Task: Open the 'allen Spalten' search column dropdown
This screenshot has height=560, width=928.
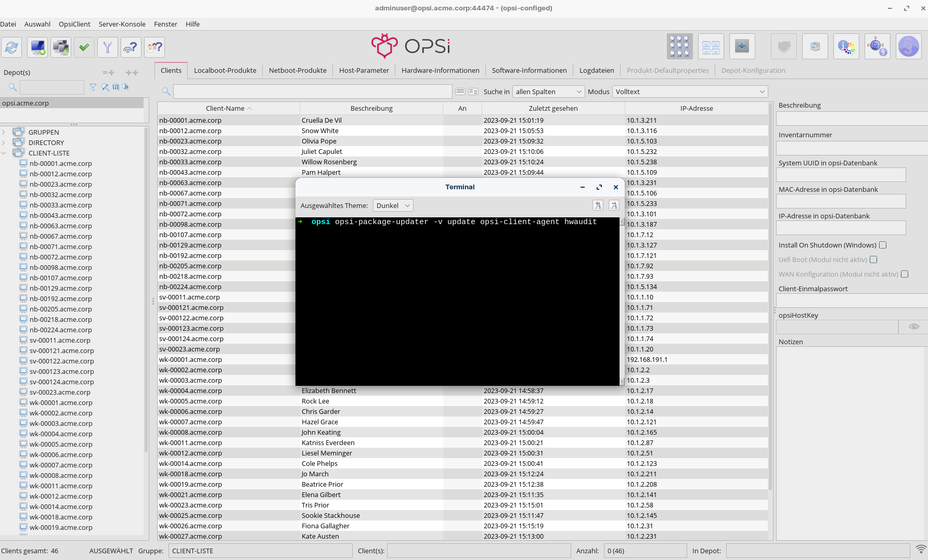Action: (549, 92)
